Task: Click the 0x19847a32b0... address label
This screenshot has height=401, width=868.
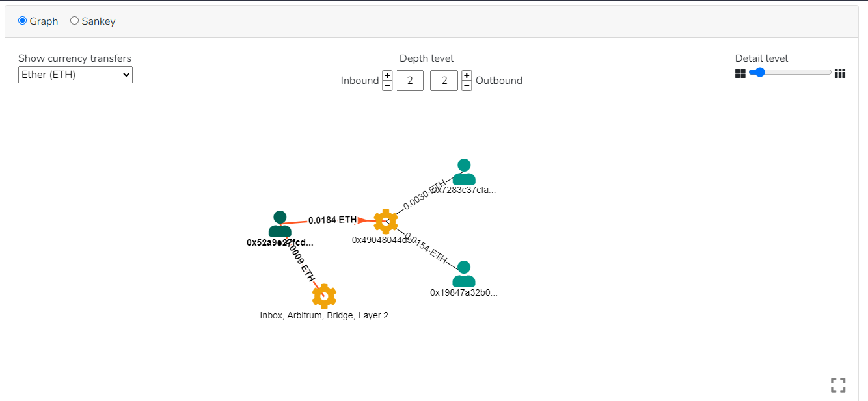Action: coord(464,292)
